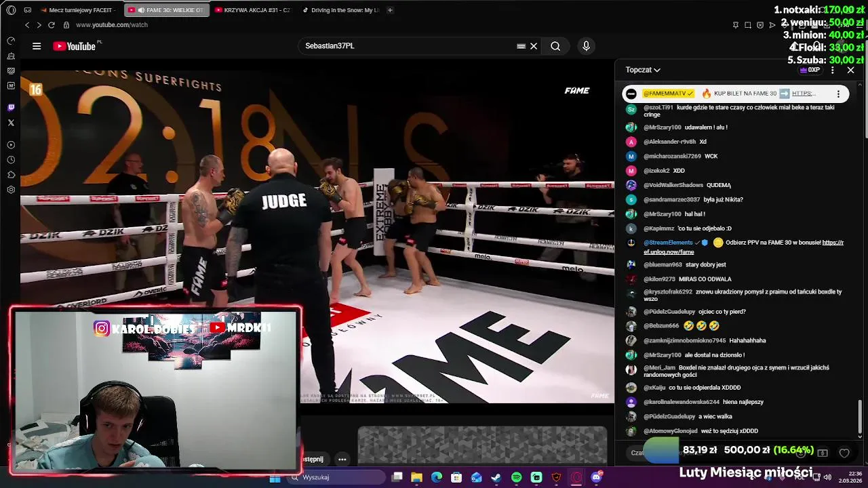The image size is (868, 488).
Task: Click the send/flow arrow toolbar icon
Action: pyautogui.click(x=772, y=25)
